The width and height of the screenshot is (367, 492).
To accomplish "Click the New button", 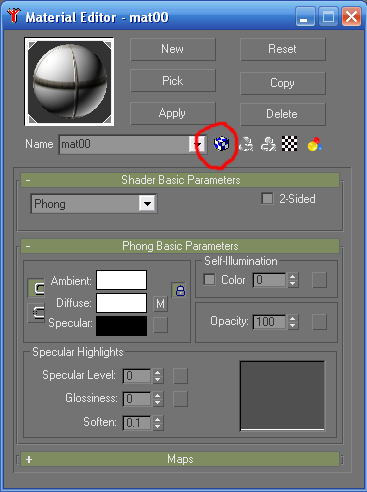I will click(x=173, y=49).
